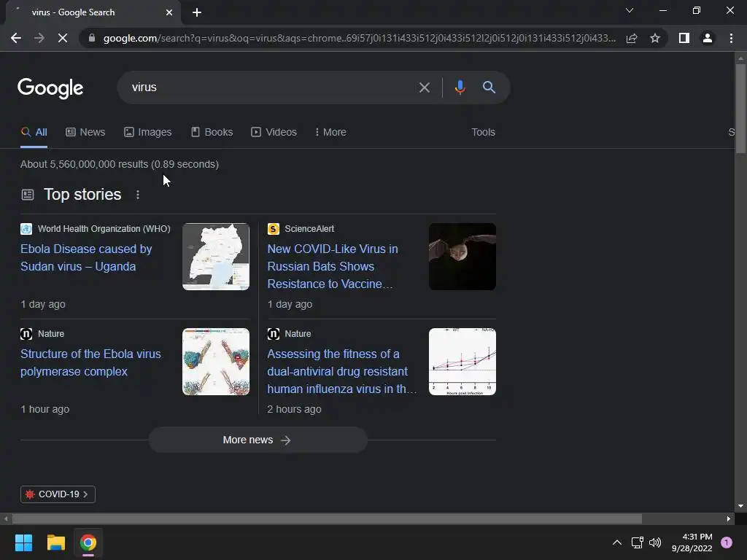The width and height of the screenshot is (747, 560).
Task: Click the scroll right arrow
Action: tap(729, 518)
